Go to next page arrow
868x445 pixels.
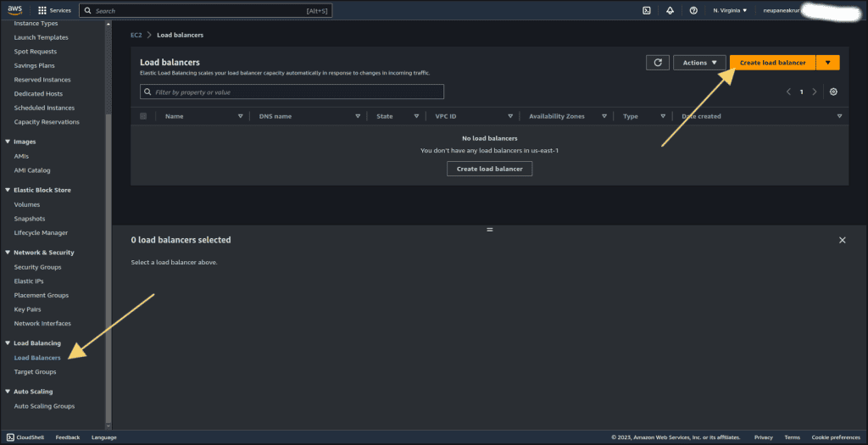(815, 92)
